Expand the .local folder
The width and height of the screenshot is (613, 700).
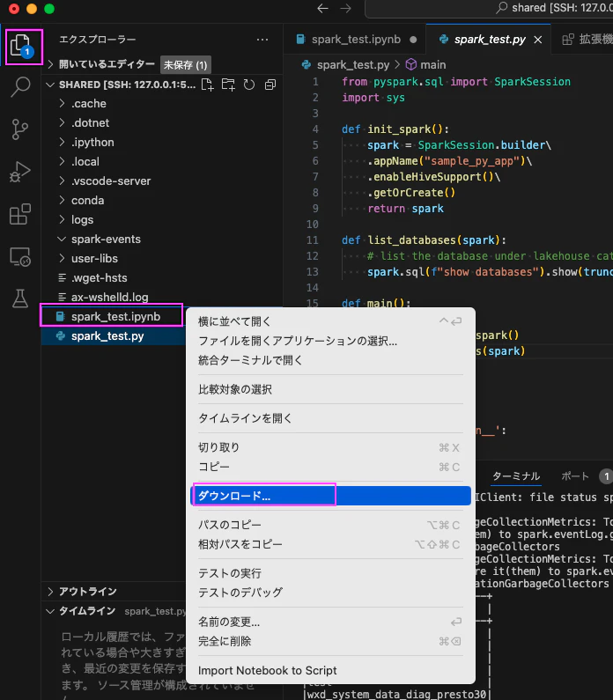click(62, 162)
